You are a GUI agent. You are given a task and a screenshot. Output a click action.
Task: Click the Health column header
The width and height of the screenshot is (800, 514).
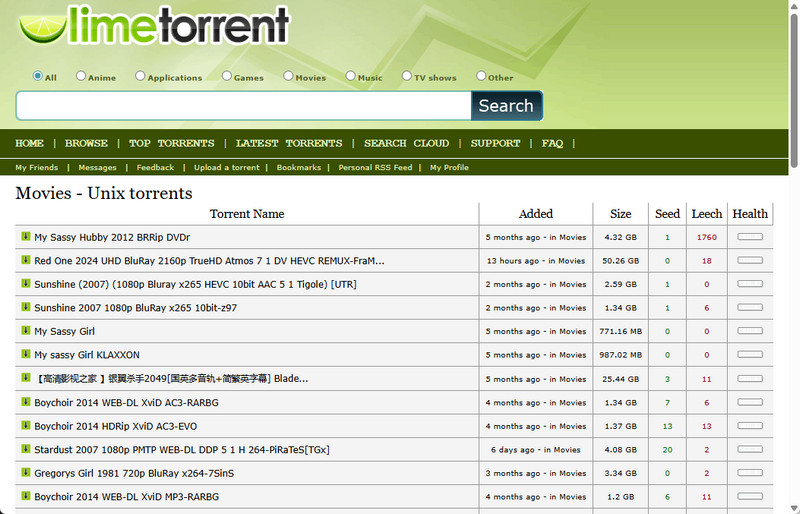pos(750,214)
